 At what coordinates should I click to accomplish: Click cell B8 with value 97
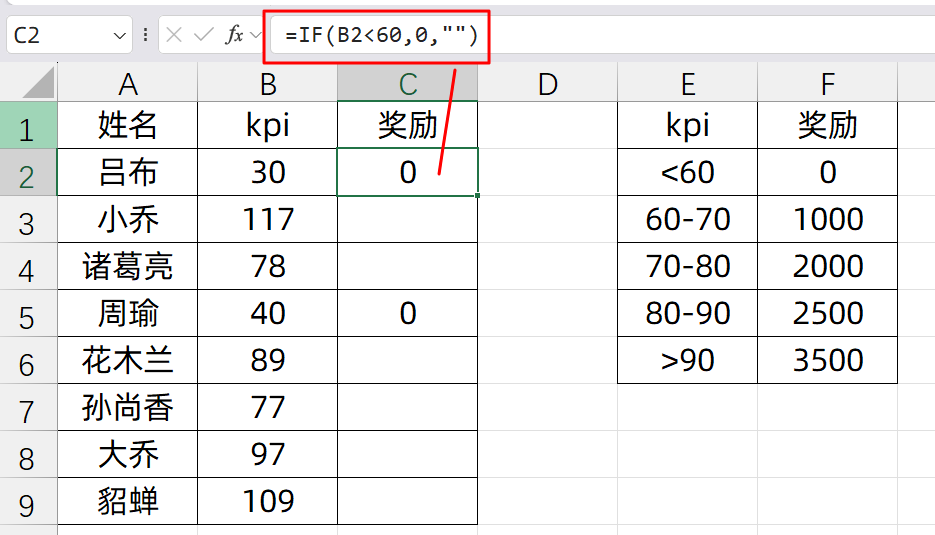tap(268, 454)
